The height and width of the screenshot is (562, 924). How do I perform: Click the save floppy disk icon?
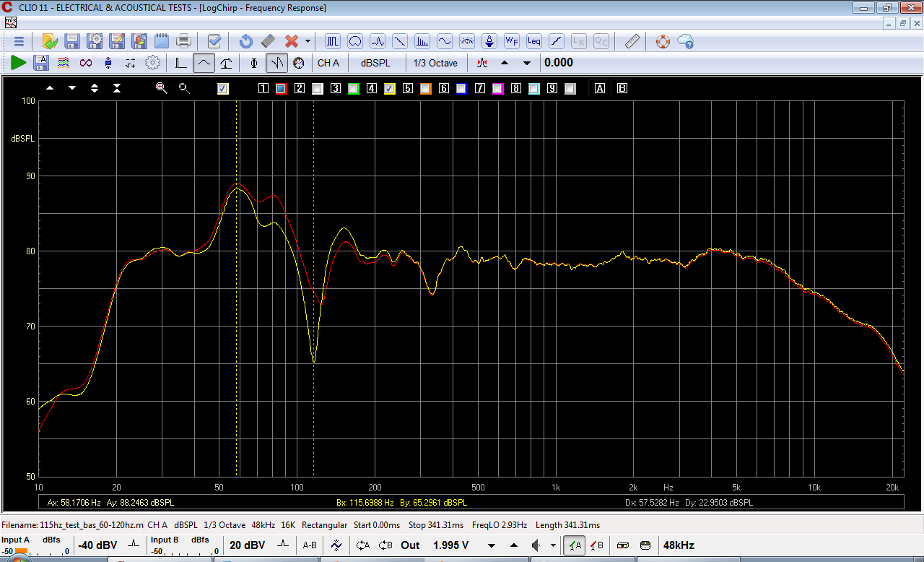point(72,41)
